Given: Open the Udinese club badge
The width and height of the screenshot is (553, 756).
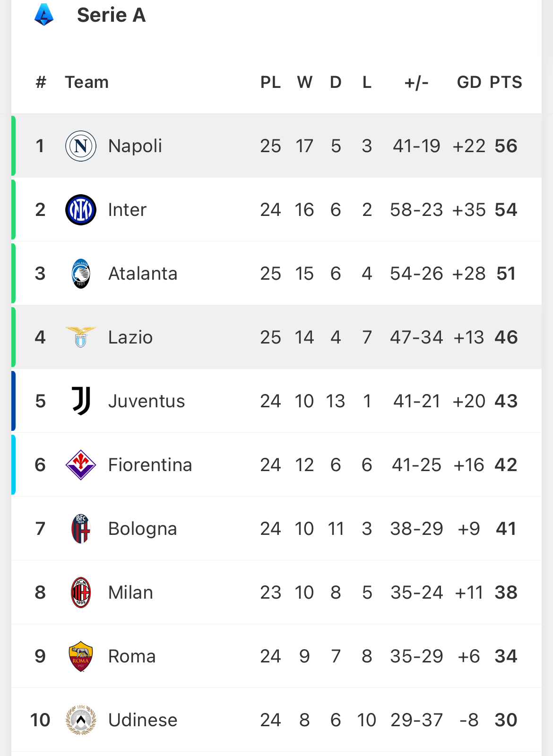Looking at the screenshot, I should (81, 720).
